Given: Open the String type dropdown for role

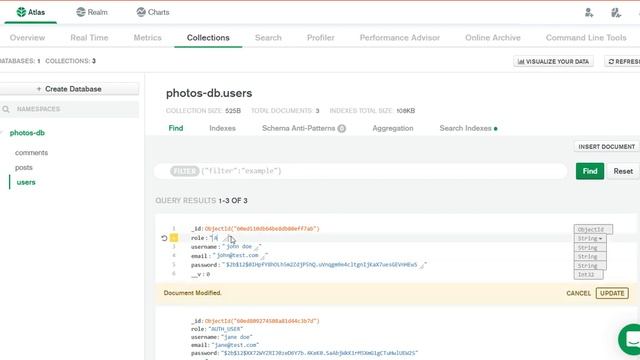Looking at the screenshot, I should pos(590,238).
